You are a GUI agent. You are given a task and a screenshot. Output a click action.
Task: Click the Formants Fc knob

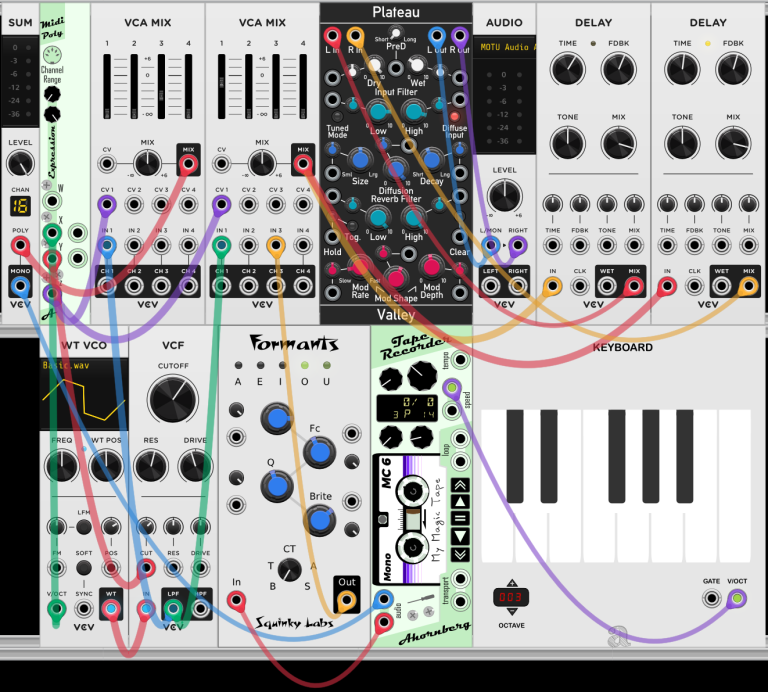[x=319, y=453]
